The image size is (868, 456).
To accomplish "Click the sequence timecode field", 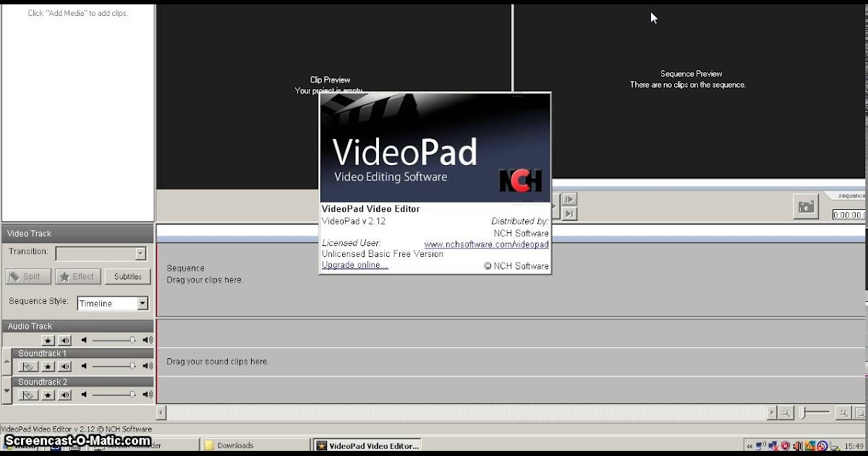I will [849, 215].
